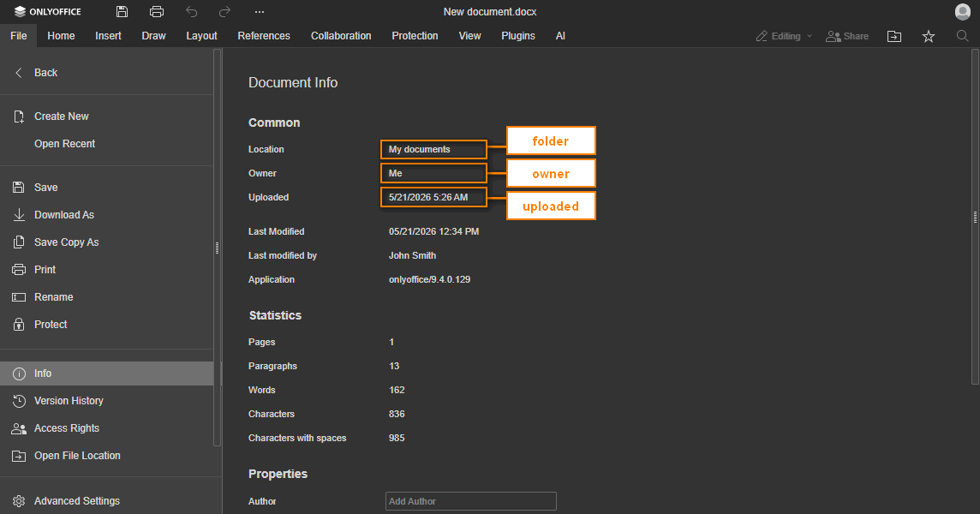
Task: Click the Redo arrow icon
Action: pyautogui.click(x=224, y=12)
